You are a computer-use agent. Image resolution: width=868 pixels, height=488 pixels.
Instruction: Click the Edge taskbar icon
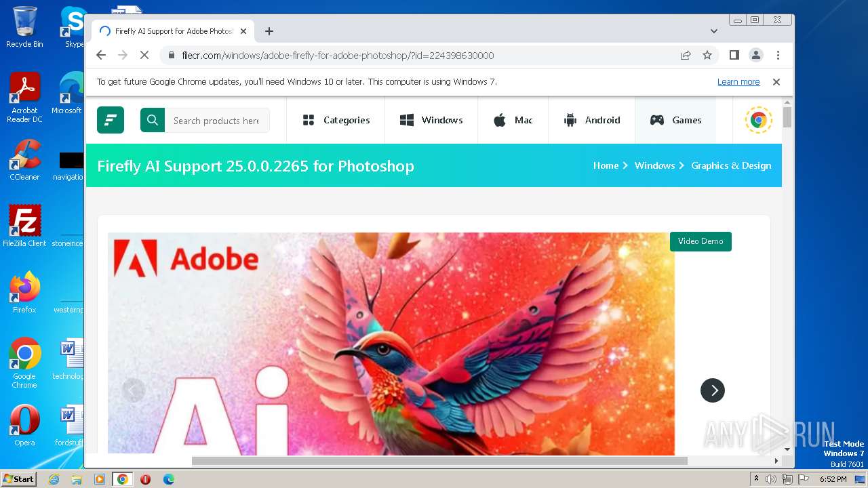click(x=168, y=479)
